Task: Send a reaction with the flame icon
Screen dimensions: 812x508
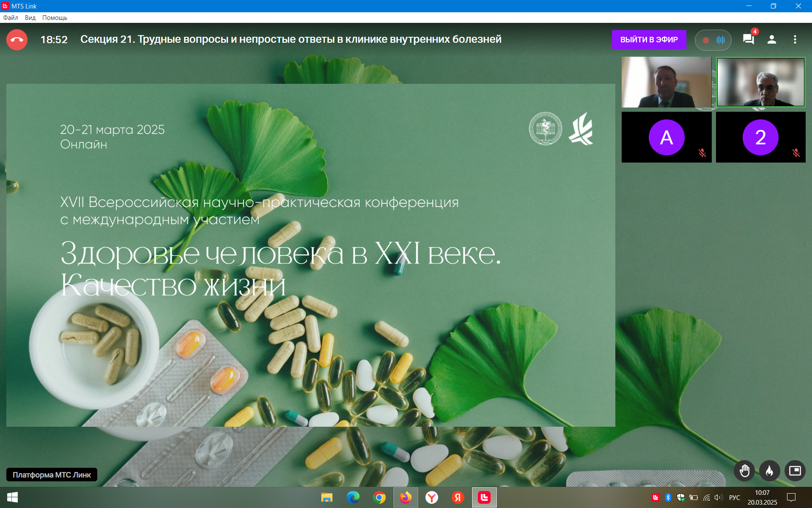Action: 770,471
